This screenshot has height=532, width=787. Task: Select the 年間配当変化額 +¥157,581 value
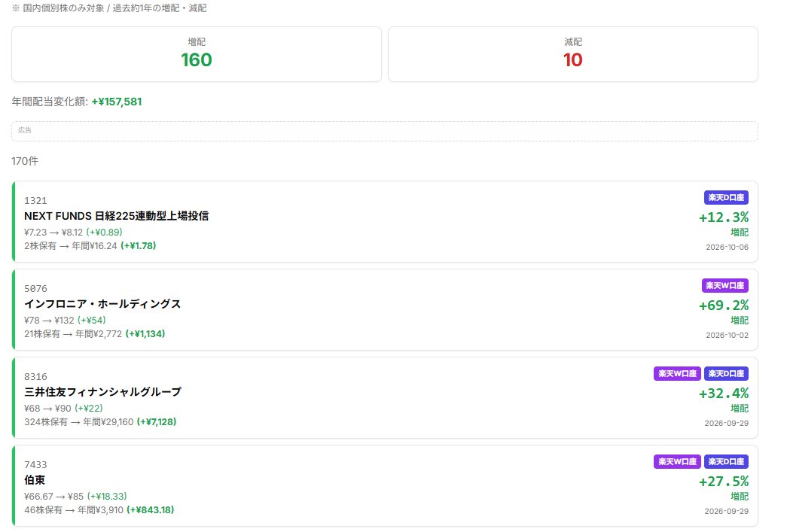click(x=117, y=102)
